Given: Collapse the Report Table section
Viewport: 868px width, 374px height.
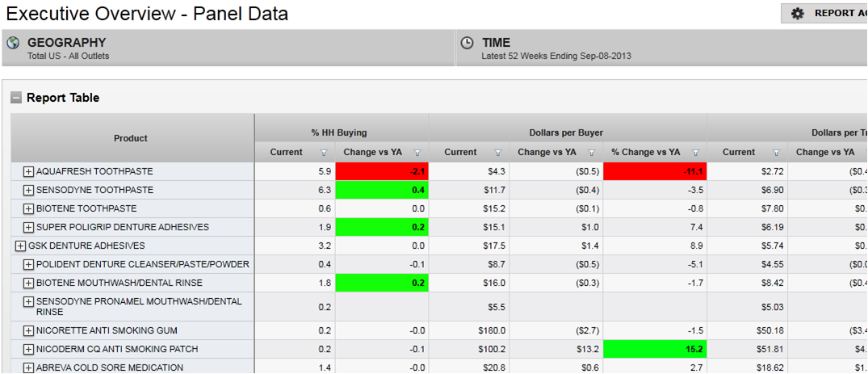Looking at the screenshot, I should pyautogui.click(x=16, y=98).
